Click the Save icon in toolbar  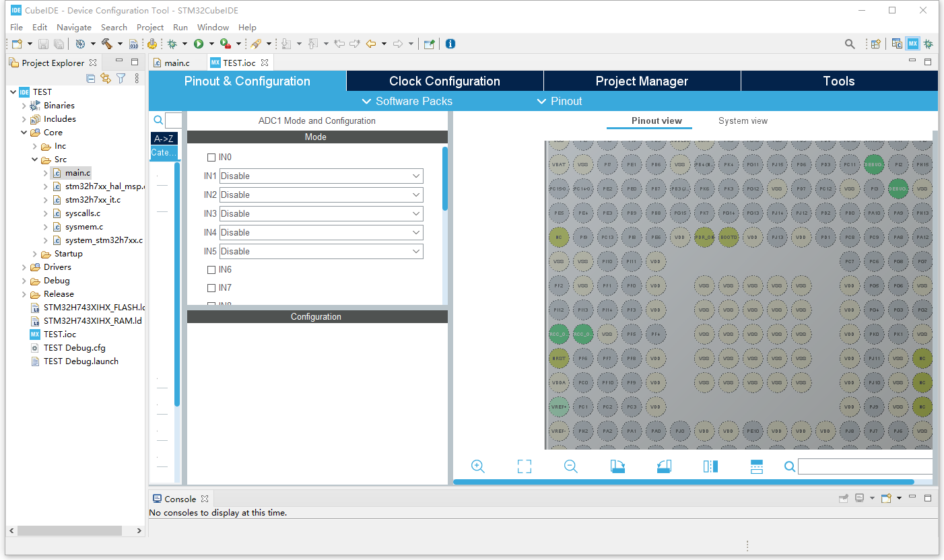[x=43, y=44]
